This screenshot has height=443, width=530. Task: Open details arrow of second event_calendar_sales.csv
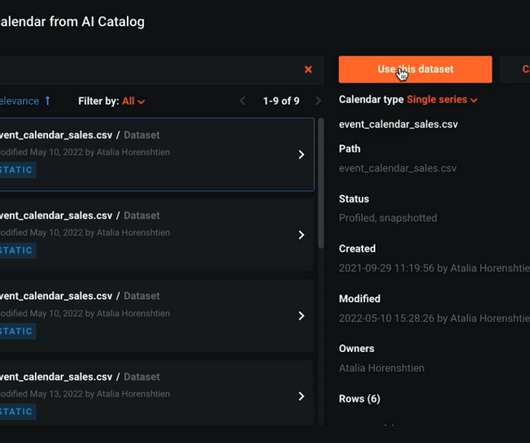[301, 235]
